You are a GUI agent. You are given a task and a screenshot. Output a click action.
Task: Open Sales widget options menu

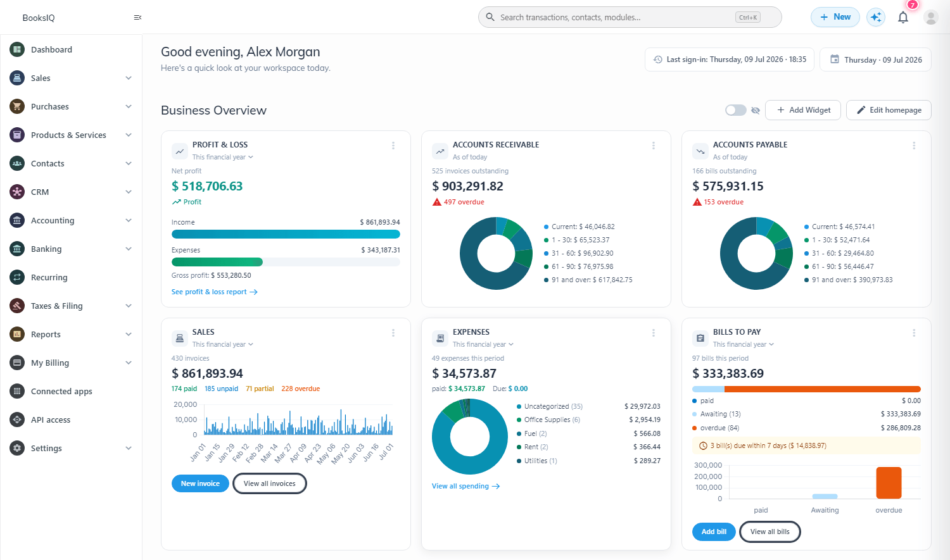tap(393, 333)
